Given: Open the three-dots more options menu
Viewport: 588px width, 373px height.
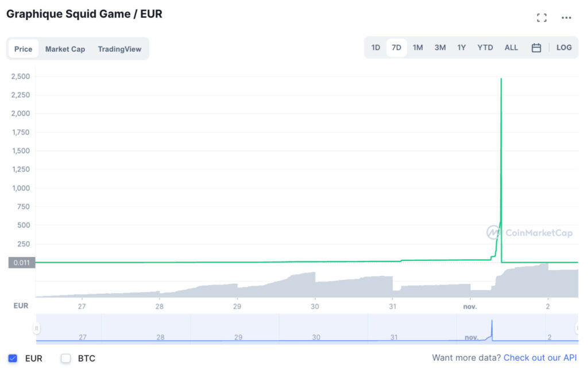Looking at the screenshot, I should pos(566,18).
